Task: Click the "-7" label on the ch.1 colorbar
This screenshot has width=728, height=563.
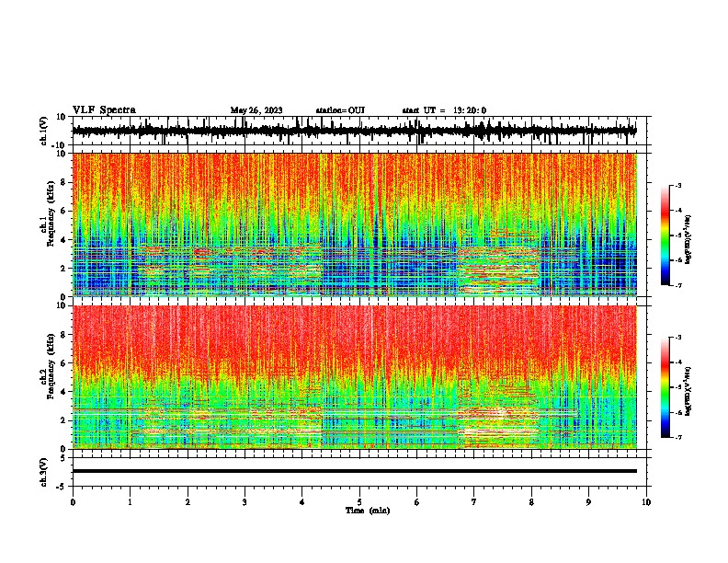Action: click(x=678, y=285)
